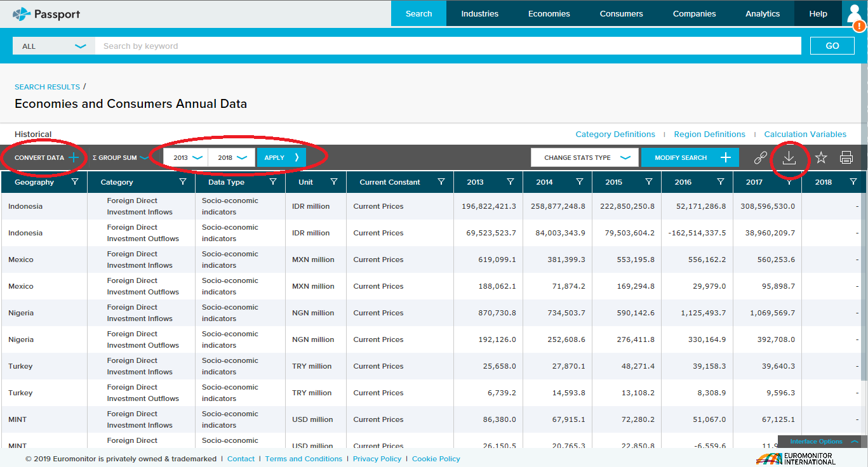
Task: Click filter funnel in the Unit column
Action: [334, 182]
